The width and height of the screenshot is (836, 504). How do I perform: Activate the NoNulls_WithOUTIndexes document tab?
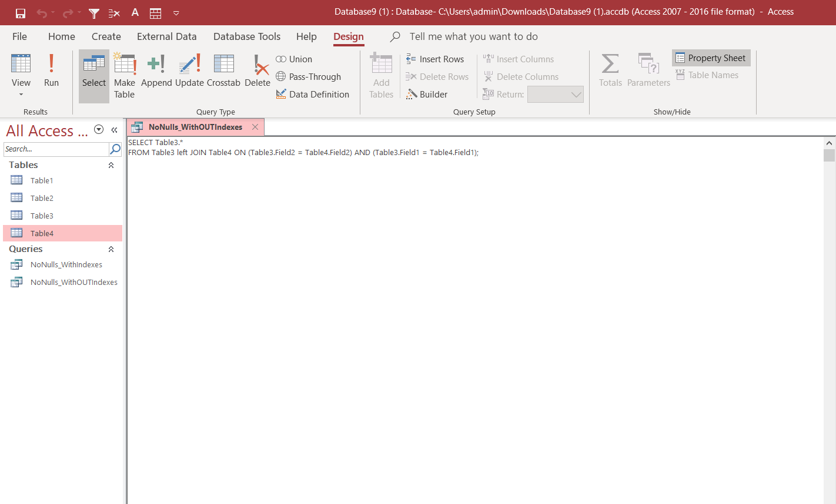195,127
